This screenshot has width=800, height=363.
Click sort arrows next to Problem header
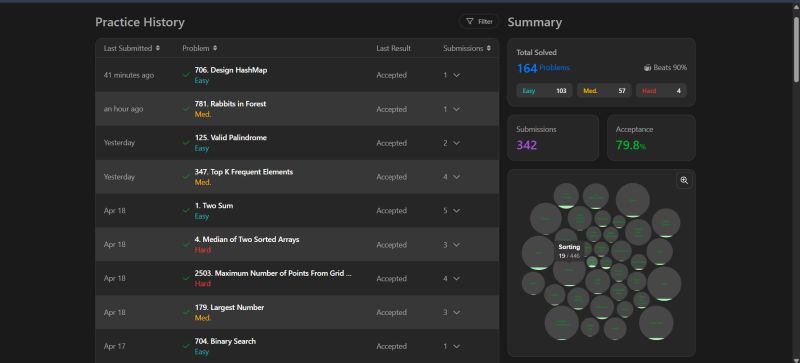[x=215, y=48]
